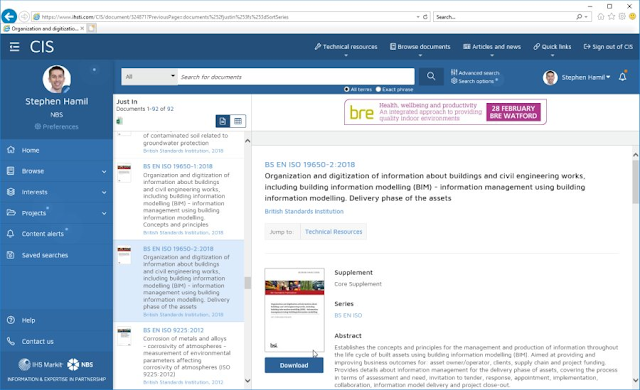Open the BS EN ISO 19650-1:2018 link
The width and height of the screenshot is (640, 390).
point(178,166)
